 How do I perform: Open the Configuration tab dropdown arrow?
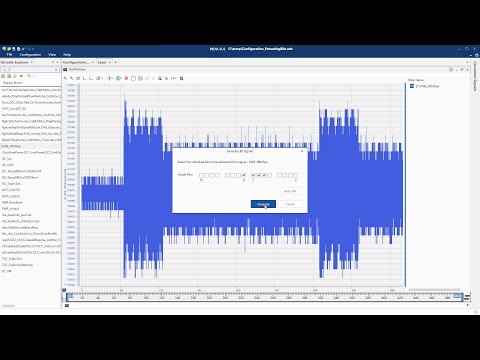92,62
